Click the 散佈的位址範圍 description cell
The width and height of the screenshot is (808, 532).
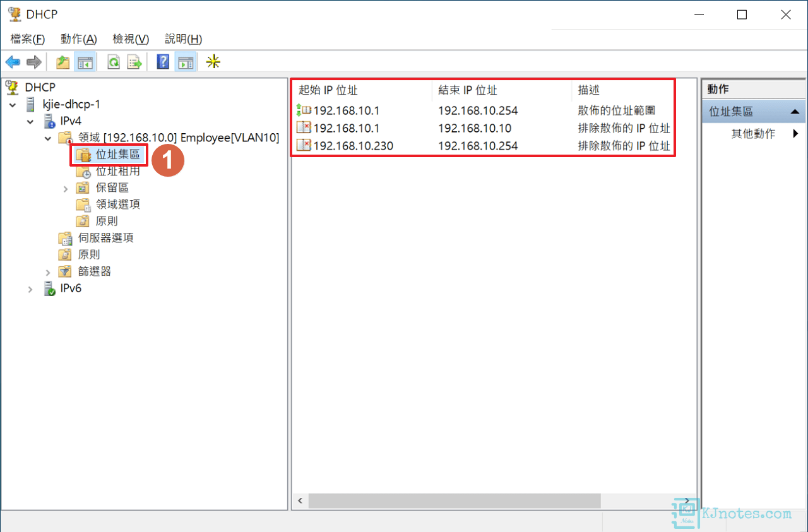pyautogui.click(x=617, y=110)
